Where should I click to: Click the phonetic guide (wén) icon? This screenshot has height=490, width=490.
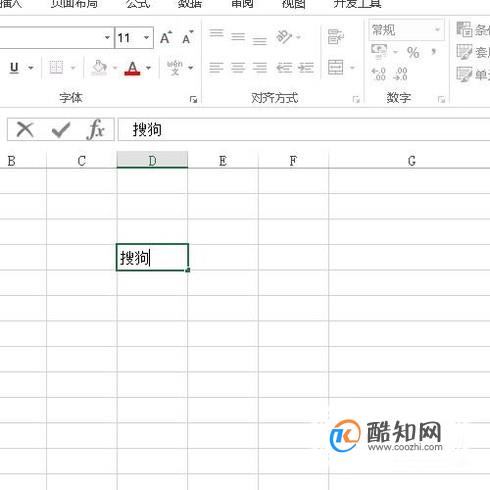tap(175, 68)
